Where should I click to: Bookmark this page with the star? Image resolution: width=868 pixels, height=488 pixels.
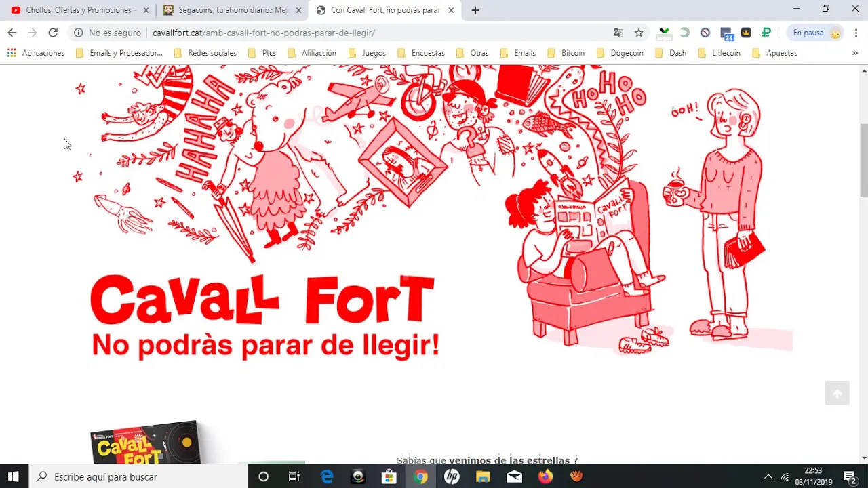[x=639, y=33]
